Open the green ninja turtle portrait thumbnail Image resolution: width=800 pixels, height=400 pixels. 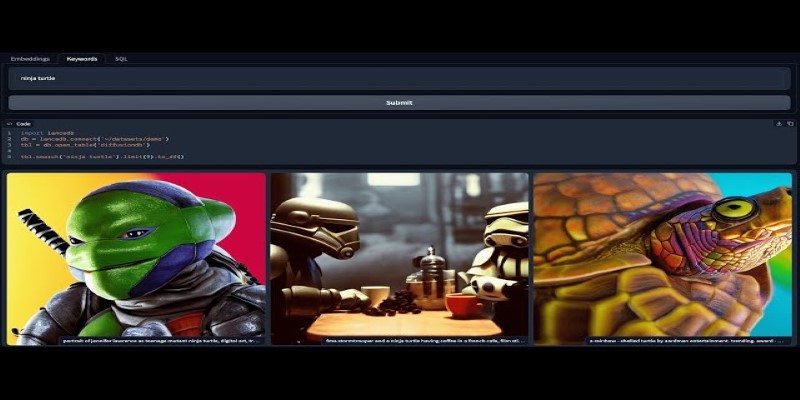tap(136, 259)
